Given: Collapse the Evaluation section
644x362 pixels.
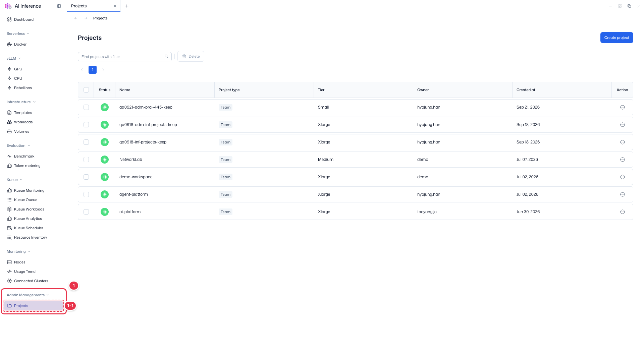Looking at the screenshot, I should (x=18, y=145).
